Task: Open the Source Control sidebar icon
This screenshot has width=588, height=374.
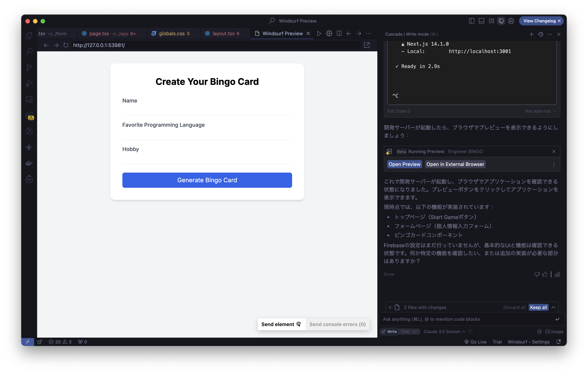Action: click(29, 67)
